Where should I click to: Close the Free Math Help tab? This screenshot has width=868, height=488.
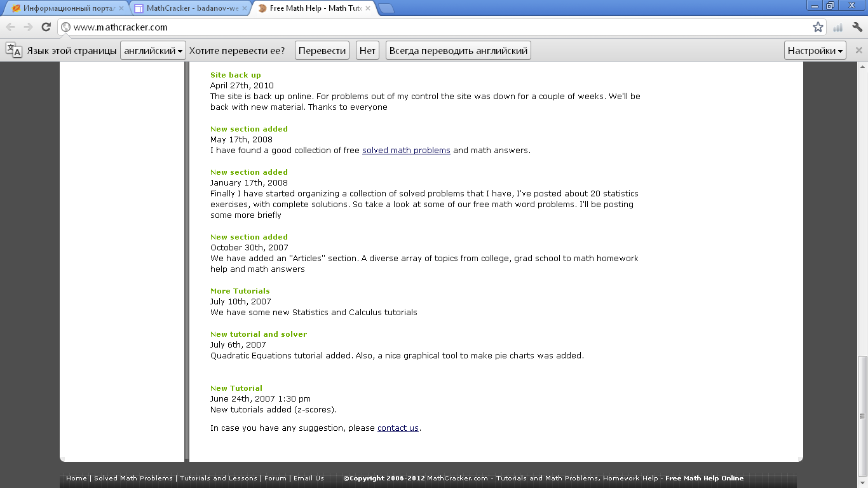pos(367,9)
